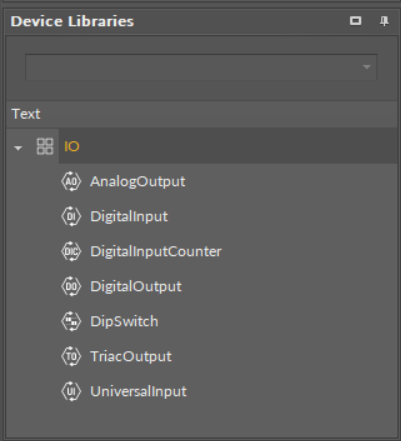Click inside the empty library combo box
401x441 pixels.
pos(201,67)
